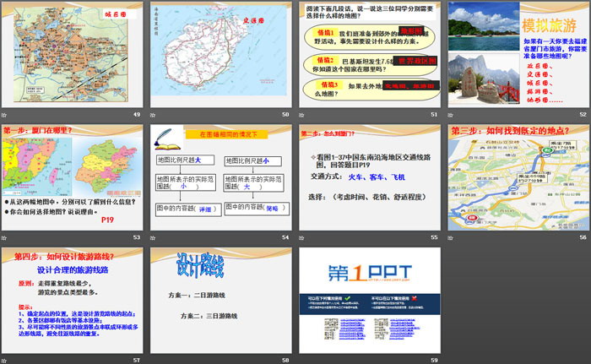
Task: Click slide number label 59
Action: [434, 361]
